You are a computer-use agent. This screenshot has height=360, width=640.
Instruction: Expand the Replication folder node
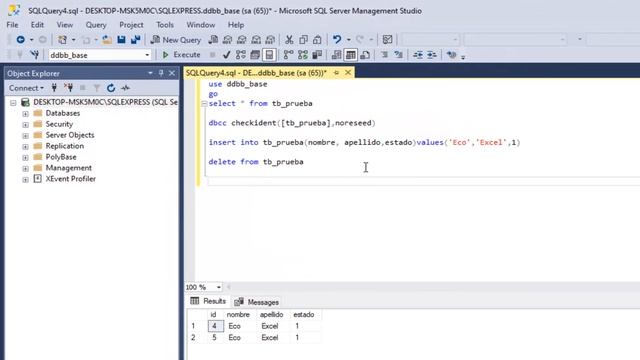[x=25, y=147]
